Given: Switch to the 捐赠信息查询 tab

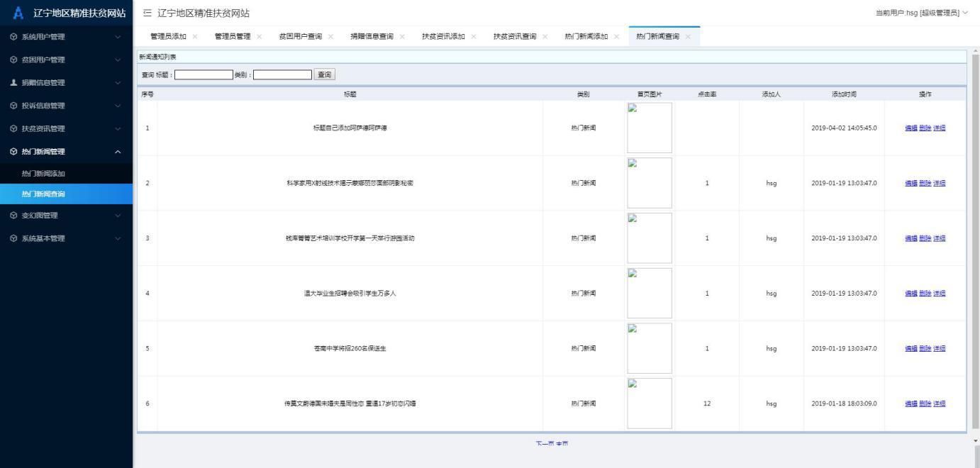Looking at the screenshot, I should (372, 37).
